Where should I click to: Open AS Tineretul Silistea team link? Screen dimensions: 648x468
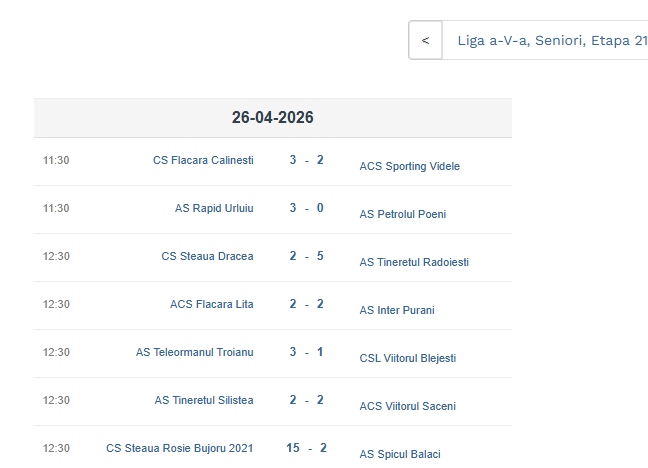point(203,400)
